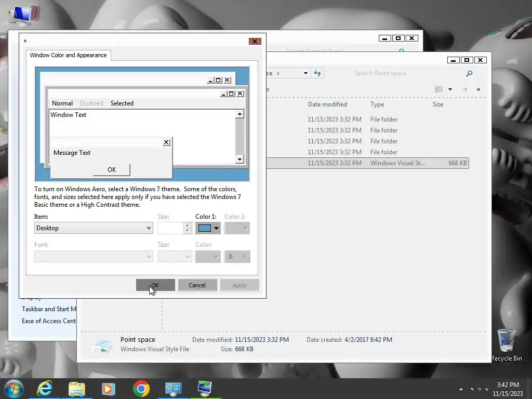Open the font Color swatch dropdown

tap(208, 257)
